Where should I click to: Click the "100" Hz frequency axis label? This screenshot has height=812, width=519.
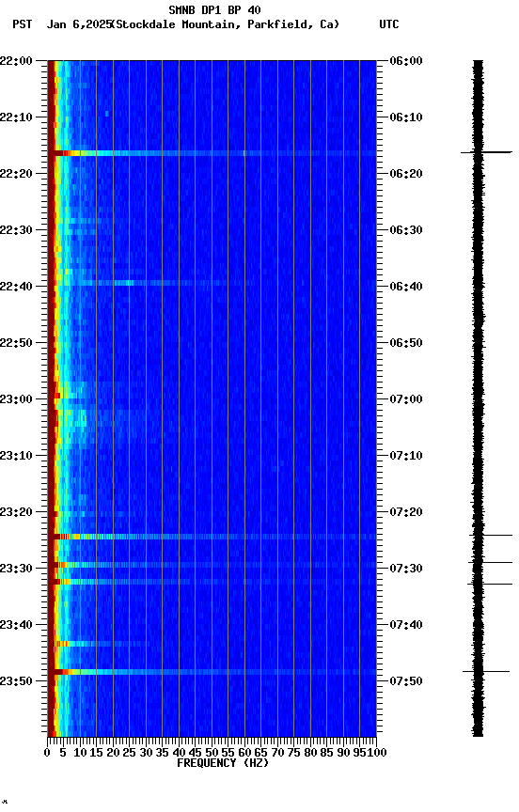[x=378, y=753]
